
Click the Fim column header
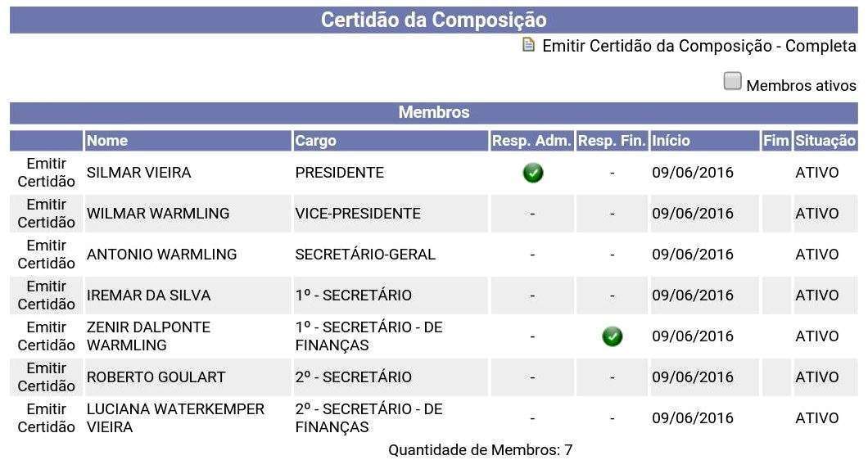(x=775, y=141)
